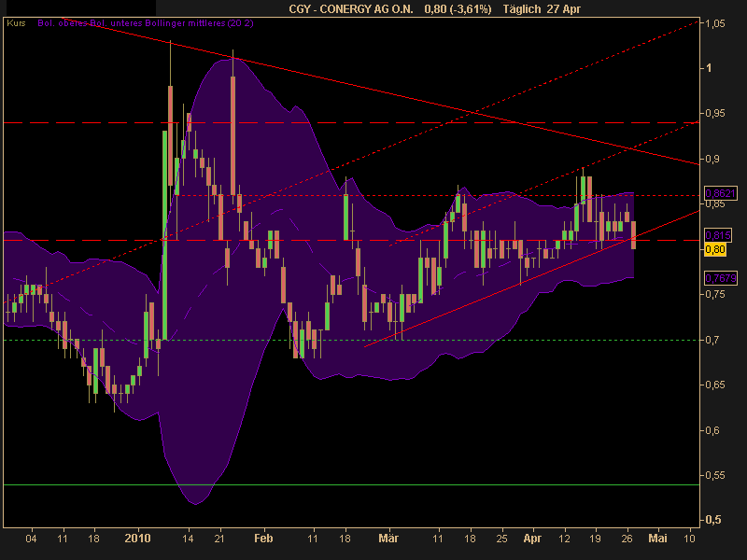Screen dimensions: 747x560
Task: Click the 'Mai' date axis label
Action: click(657, 539)
